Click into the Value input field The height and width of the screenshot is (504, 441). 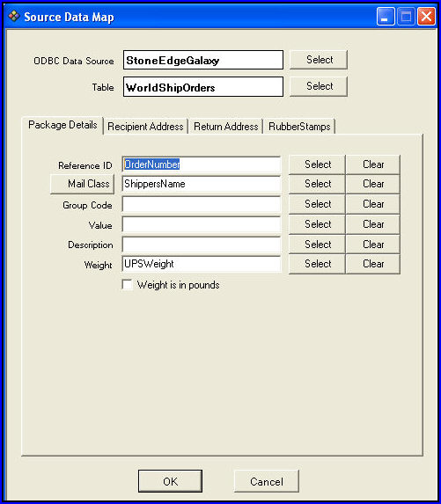coord(202,224)
